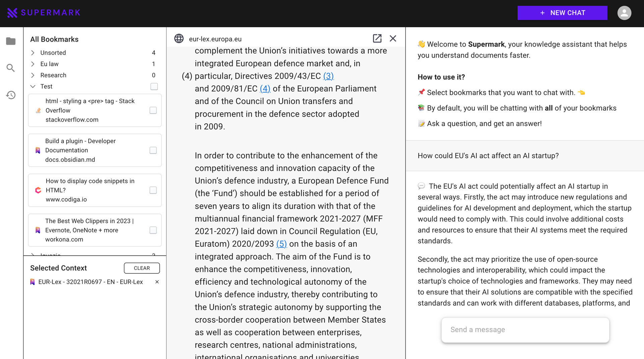Toggle the Test folder checkbox
The width and height of the screenshot is (644, 359).
pos(154,87)
